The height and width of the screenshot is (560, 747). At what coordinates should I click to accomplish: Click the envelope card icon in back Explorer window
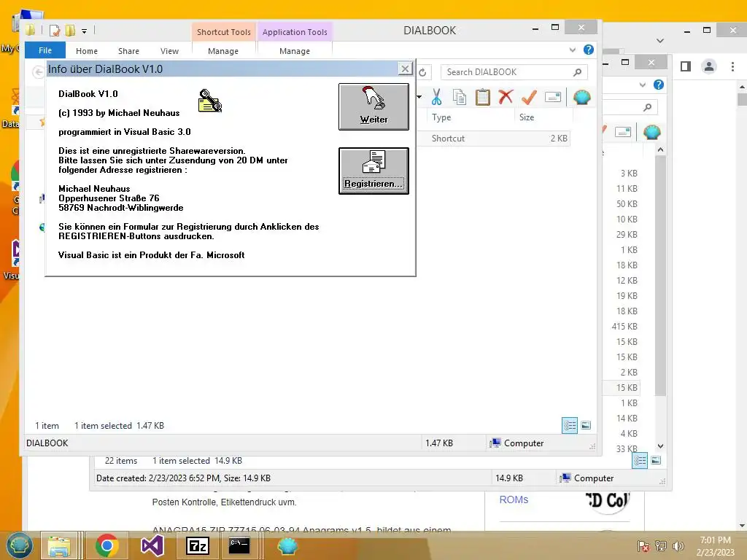tap(623, 132)
